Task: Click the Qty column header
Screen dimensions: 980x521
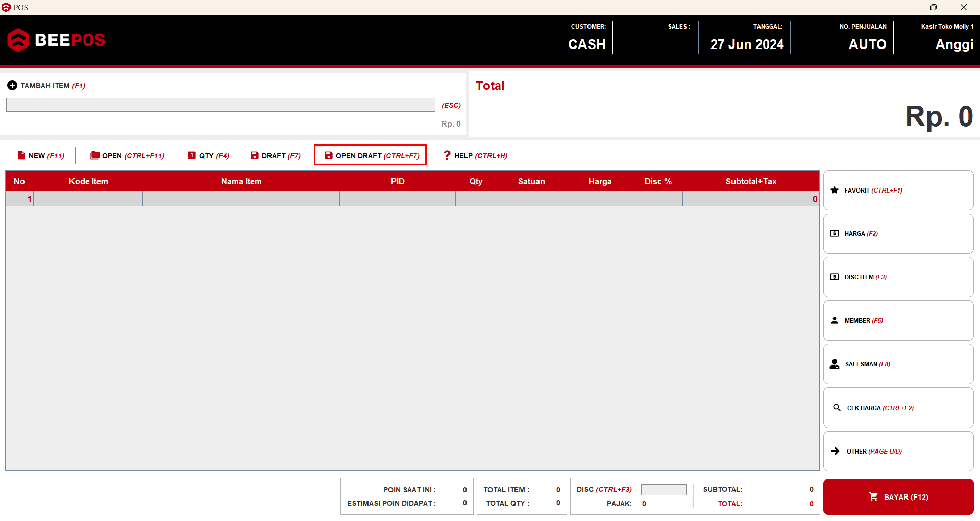Action: (476, 181)
